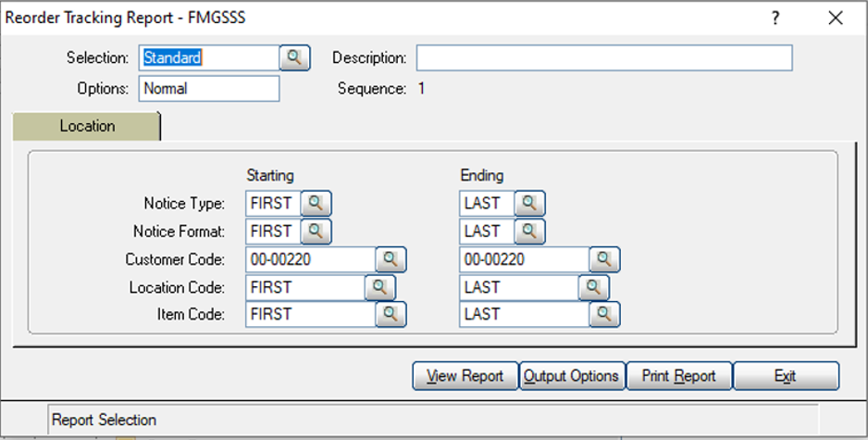Click the Sequence value 1
The width and height of the screenshot is (868, 440).
coord(421,89)
